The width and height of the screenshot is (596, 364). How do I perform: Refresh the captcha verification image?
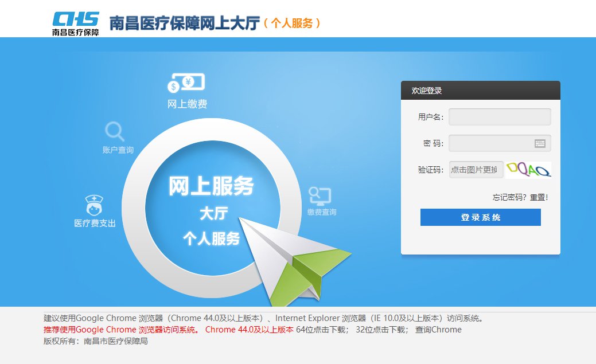tap(528, 170)
